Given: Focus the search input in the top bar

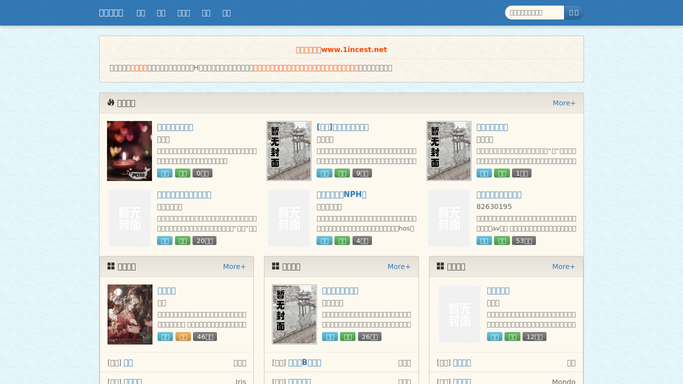Looking at the screenshot, I should pyautogui.click(x=534, y=13).
